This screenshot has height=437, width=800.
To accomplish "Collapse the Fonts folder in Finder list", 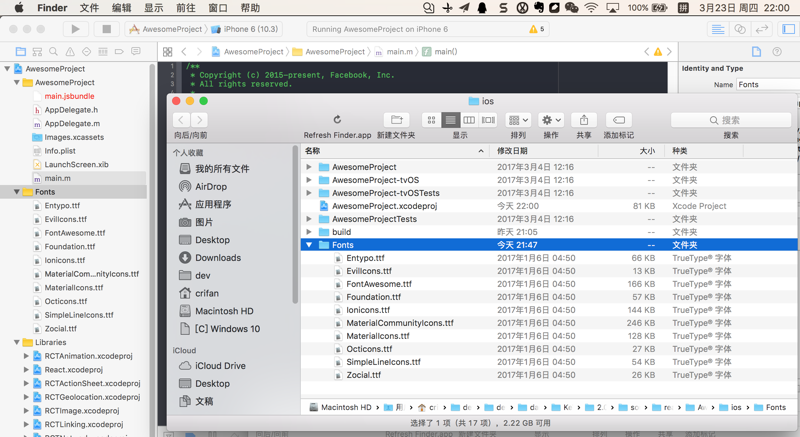I will coord(309,245).
